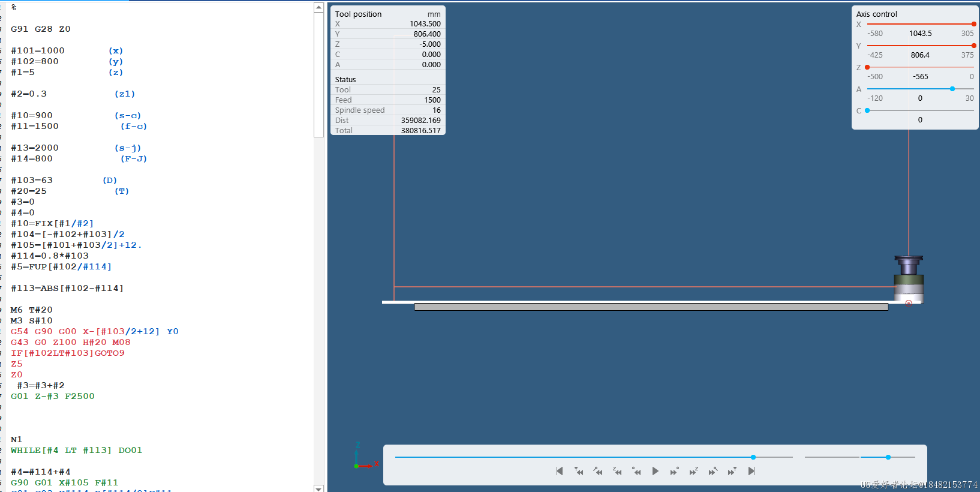Step back one simulation point
Image resolution: width=980 pixels, height=492 pixels.
click(x=636, y=471)
